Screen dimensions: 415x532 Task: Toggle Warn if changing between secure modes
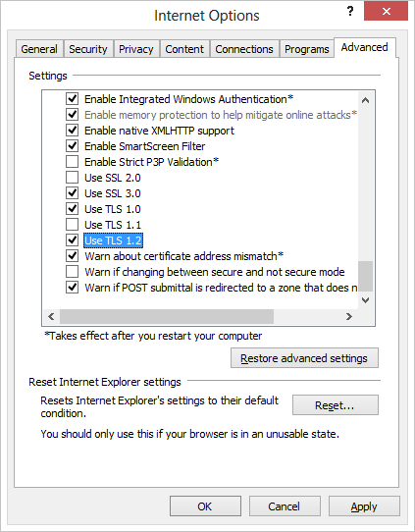point(72,272)
